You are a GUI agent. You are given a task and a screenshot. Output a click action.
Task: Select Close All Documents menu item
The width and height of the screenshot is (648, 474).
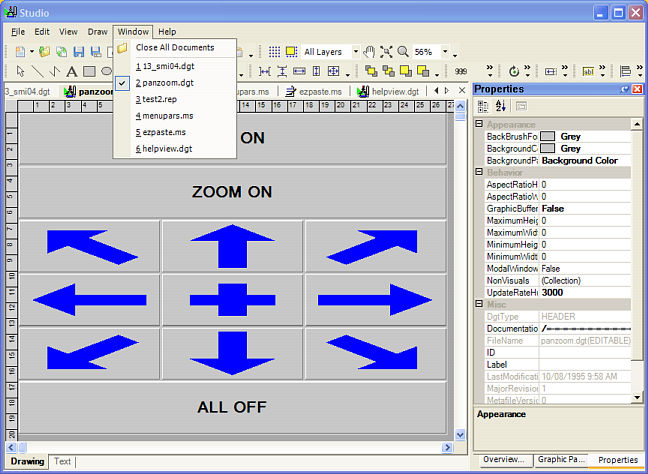click(x=174, y=47)
